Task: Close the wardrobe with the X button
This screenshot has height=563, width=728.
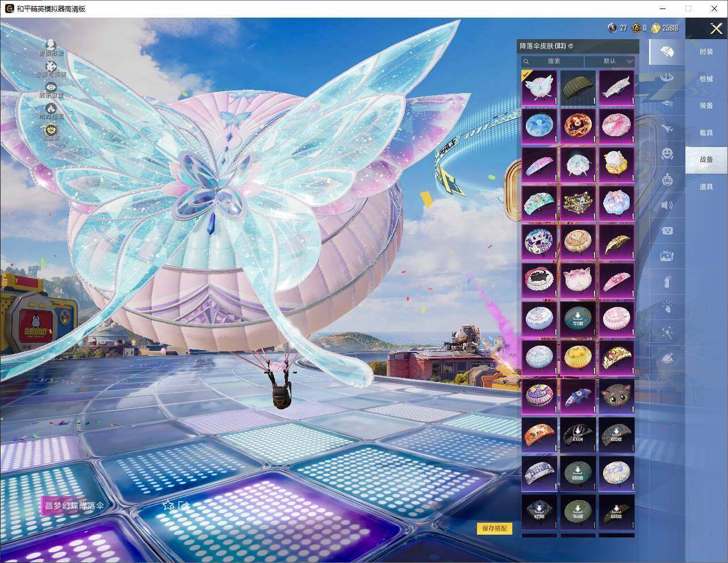Action: pos(716,28)
